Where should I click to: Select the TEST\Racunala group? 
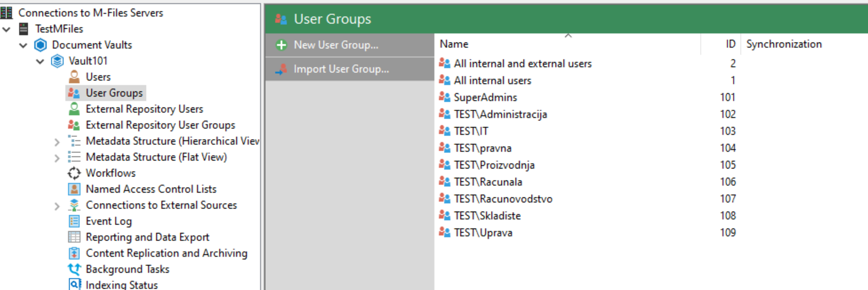coord(488,182)
